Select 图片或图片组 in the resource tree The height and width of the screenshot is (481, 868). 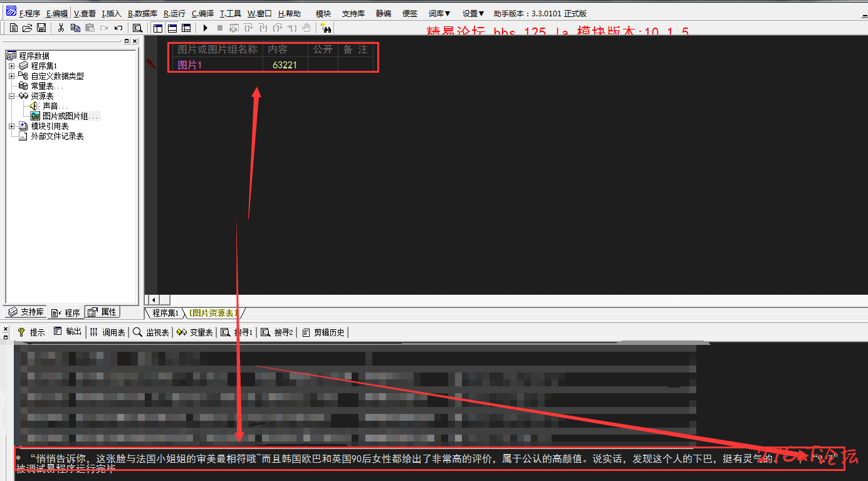tap(71, 116)
